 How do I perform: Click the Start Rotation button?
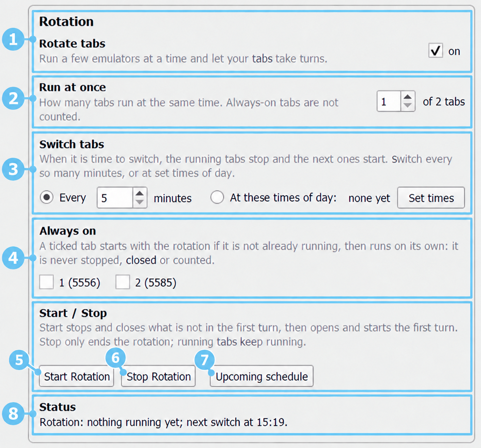coord(77,376)
